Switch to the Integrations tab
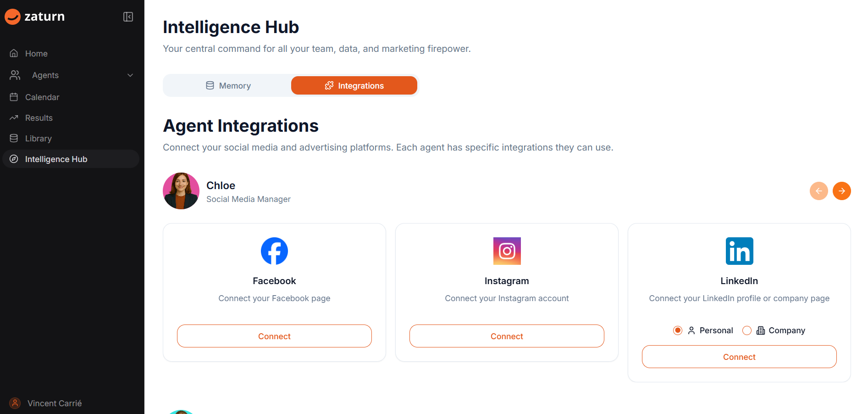Image resolution: width=868 pixels, height=414 pixels. click(x=354, y=86)
